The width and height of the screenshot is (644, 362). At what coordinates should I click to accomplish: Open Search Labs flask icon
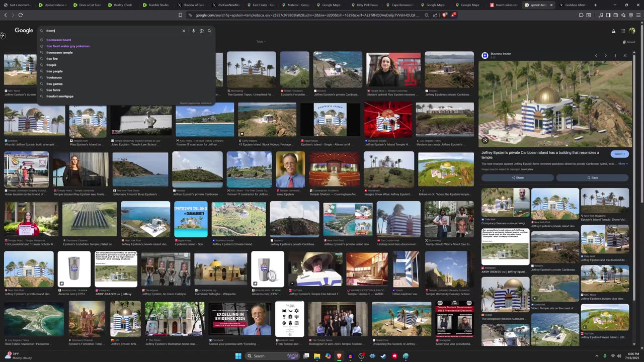tap(613, 31)
